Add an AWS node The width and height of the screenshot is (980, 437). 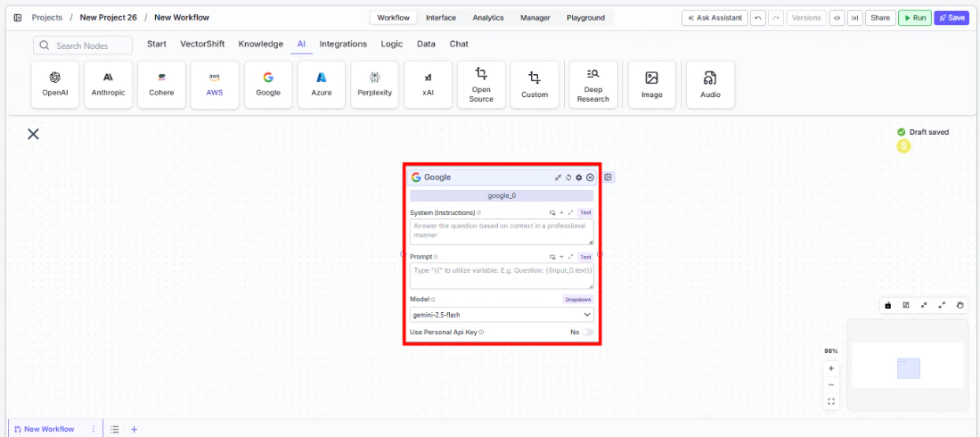click(x=215, y=85)
